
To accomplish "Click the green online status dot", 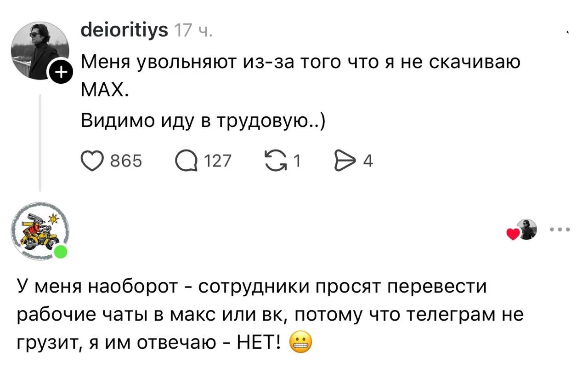I will (61, 252).
